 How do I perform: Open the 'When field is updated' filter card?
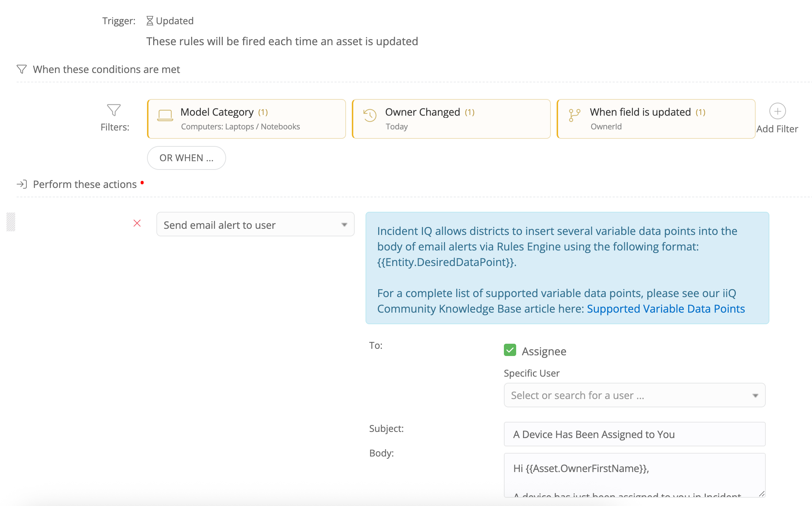pos(656,119)
